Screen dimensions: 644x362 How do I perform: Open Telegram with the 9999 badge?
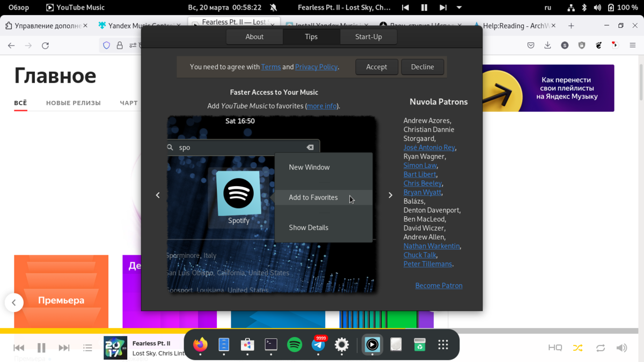coord(318,345)
